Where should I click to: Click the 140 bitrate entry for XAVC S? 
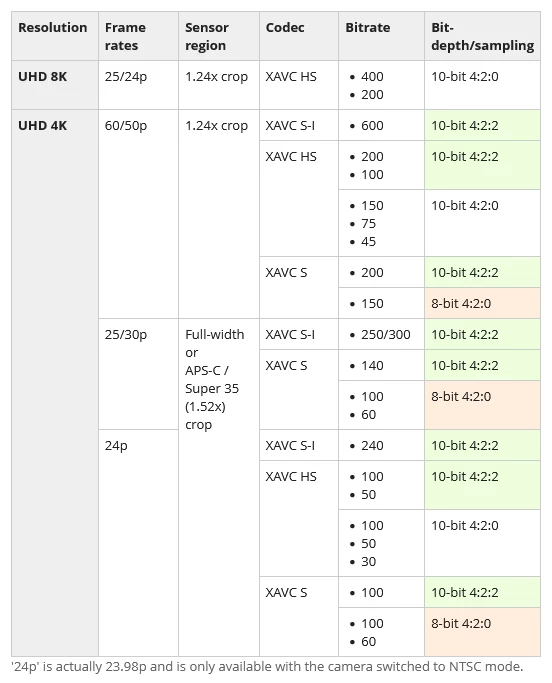tap(372, 365)
